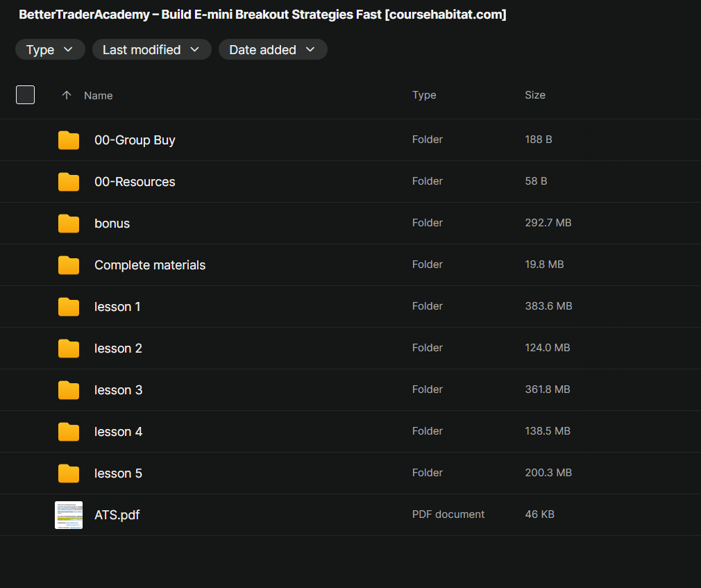Select the lesson 2 folder name
This screenshot has width=701, height=588.
(x=118, y=348)
